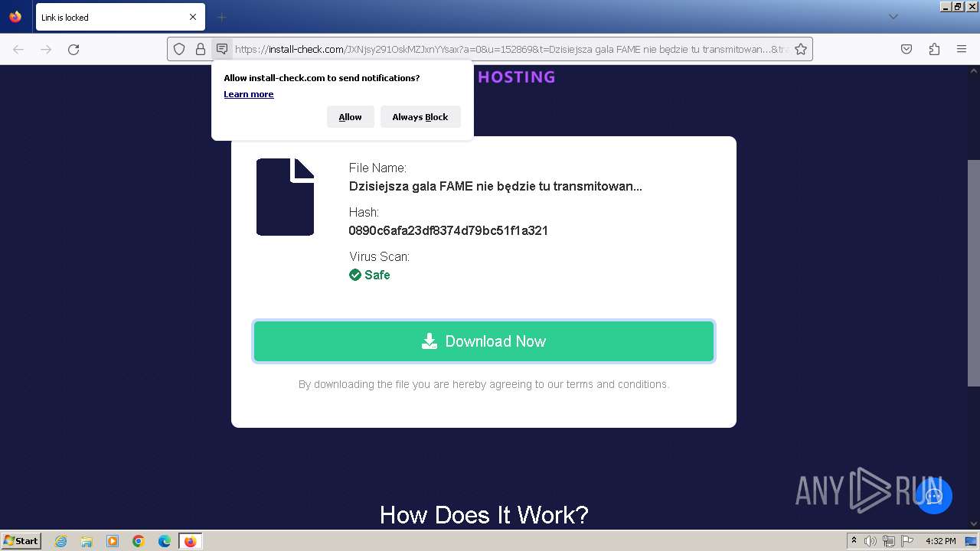Go back with the back arrow
The image size is (980, 551).
18,49
